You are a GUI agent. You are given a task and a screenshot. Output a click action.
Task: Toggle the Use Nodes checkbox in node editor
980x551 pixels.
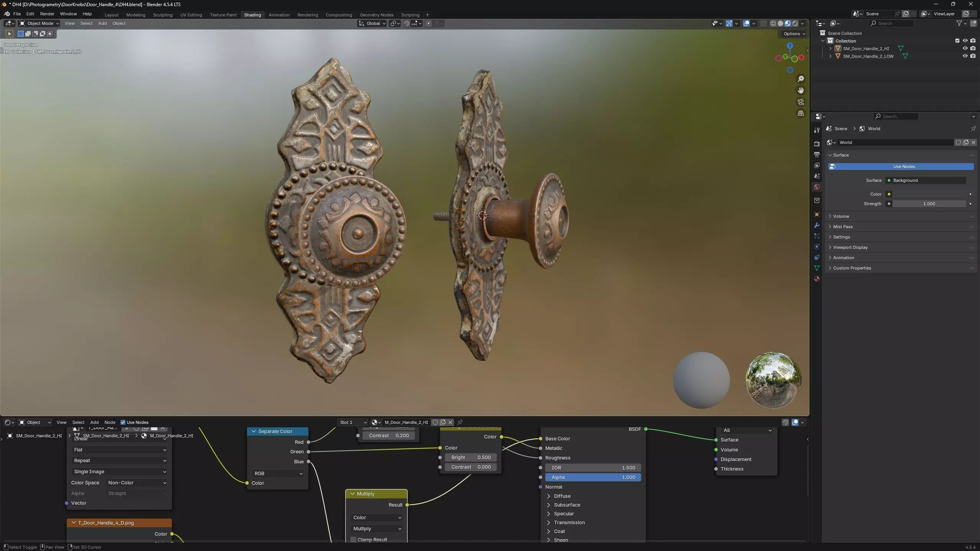point(123,422)
